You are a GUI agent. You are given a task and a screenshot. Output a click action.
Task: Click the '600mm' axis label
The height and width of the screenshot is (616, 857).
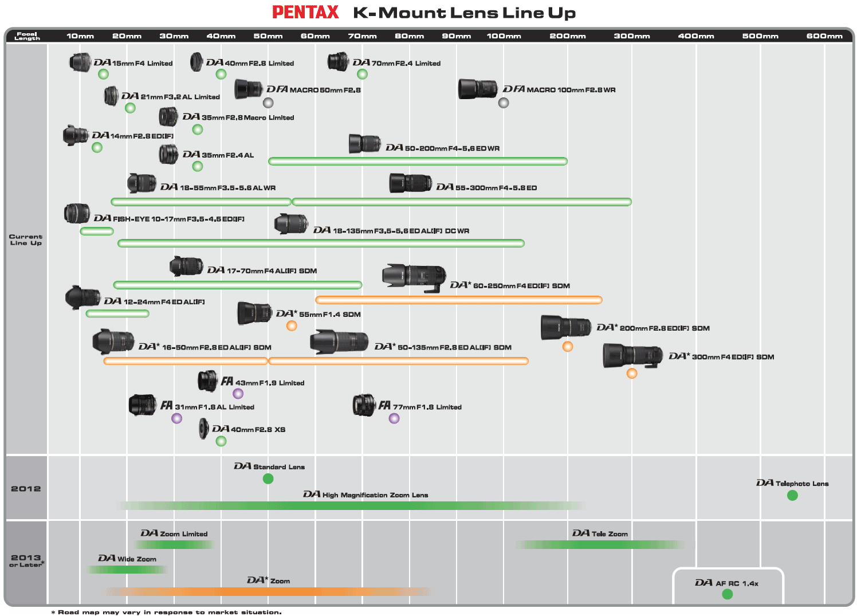click(x=824, y=36)
